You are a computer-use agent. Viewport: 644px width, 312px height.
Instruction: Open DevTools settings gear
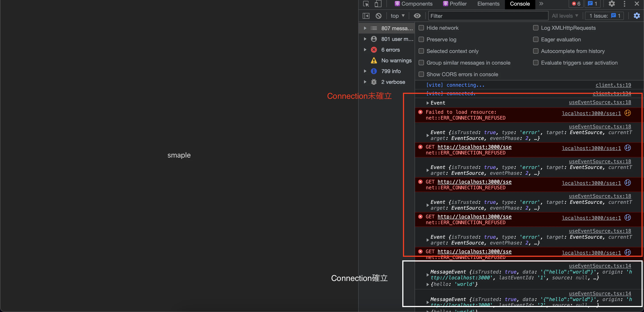(x=612, y=4)
